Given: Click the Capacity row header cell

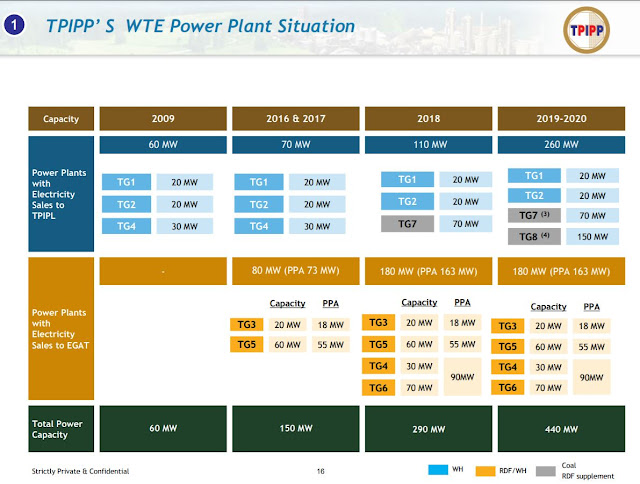Looking at the screenshot, I should pos(61,119).
